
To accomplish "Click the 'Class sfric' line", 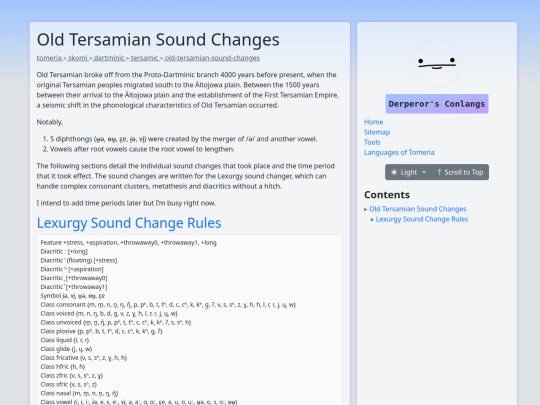I will coord(69,385).
